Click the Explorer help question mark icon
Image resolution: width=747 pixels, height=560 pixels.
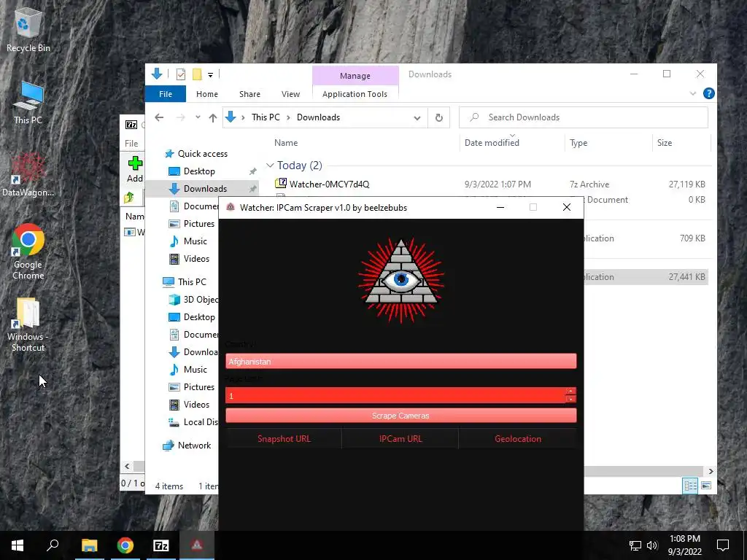coord(709,93)
